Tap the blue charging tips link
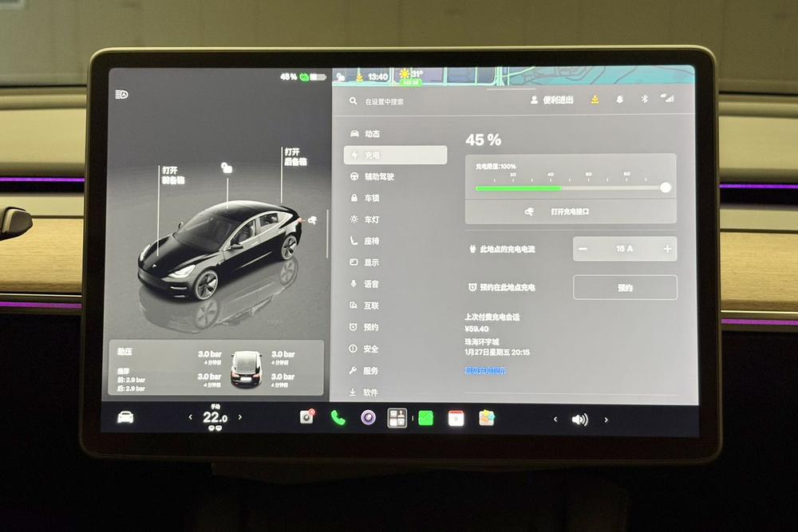Image resolution: width=798 pixels, height=532 pixels. pyautogui.click(x=485, y=371)
